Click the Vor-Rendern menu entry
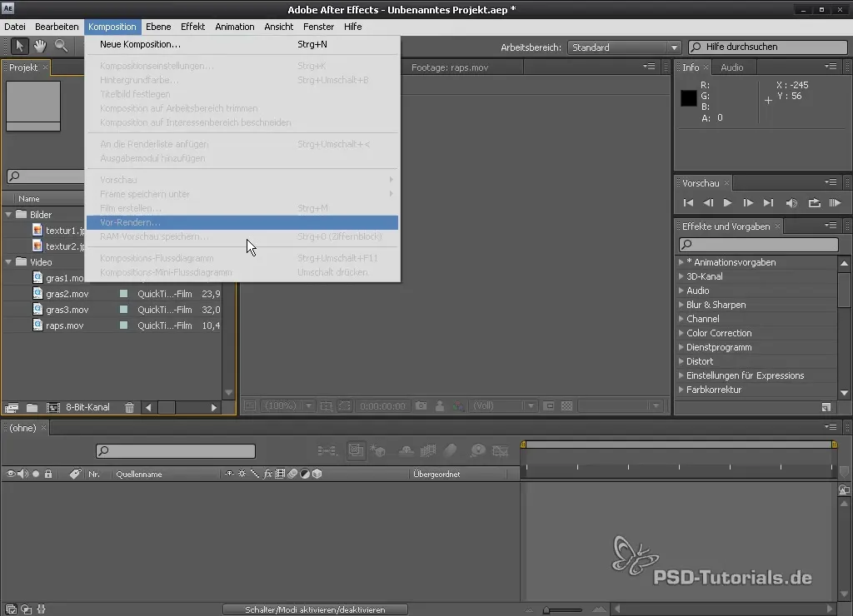 [242, 222]
